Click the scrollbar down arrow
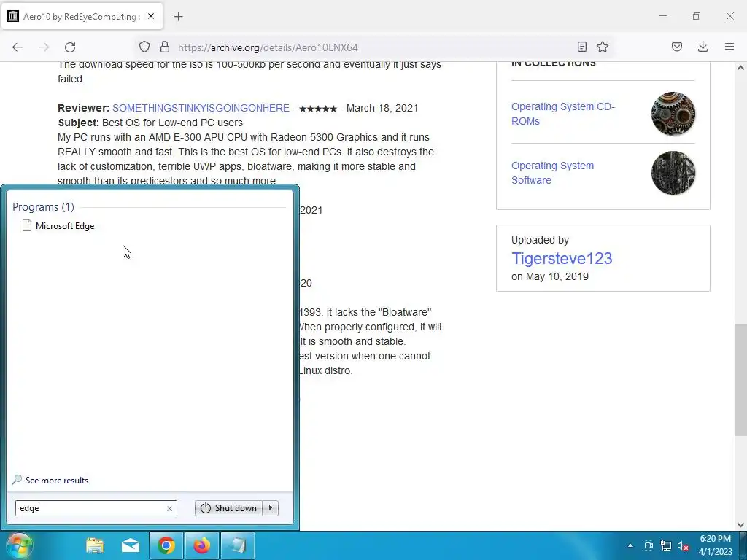This screenshot has height=560, width=747. pyautogui.click(x=740, y=525)
